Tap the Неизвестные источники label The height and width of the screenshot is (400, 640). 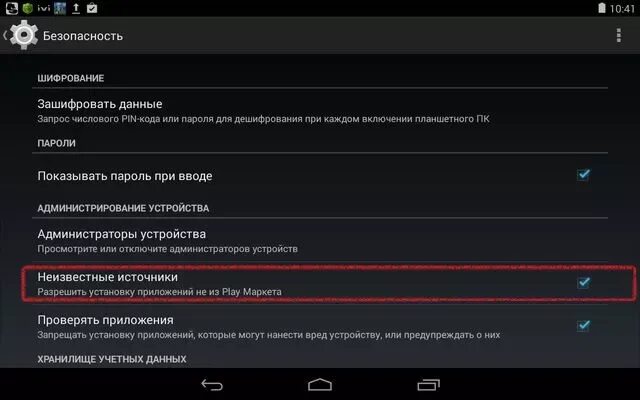pyautogui.click(x=107, y=277)
